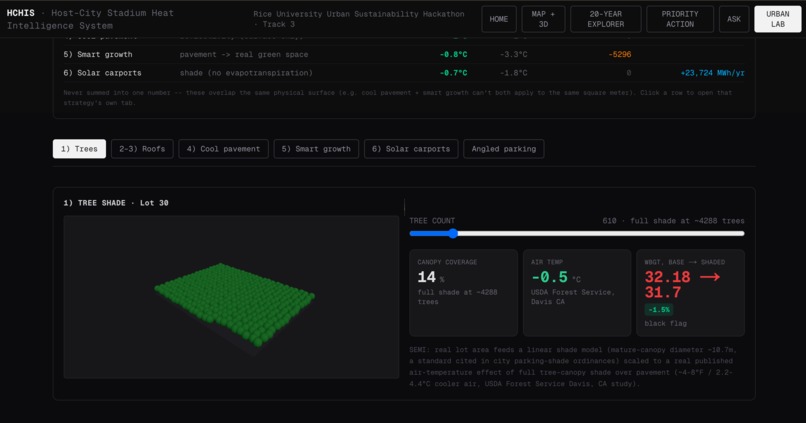
Task: Click the WBGT base to shaded card
Action: [690, 293]
